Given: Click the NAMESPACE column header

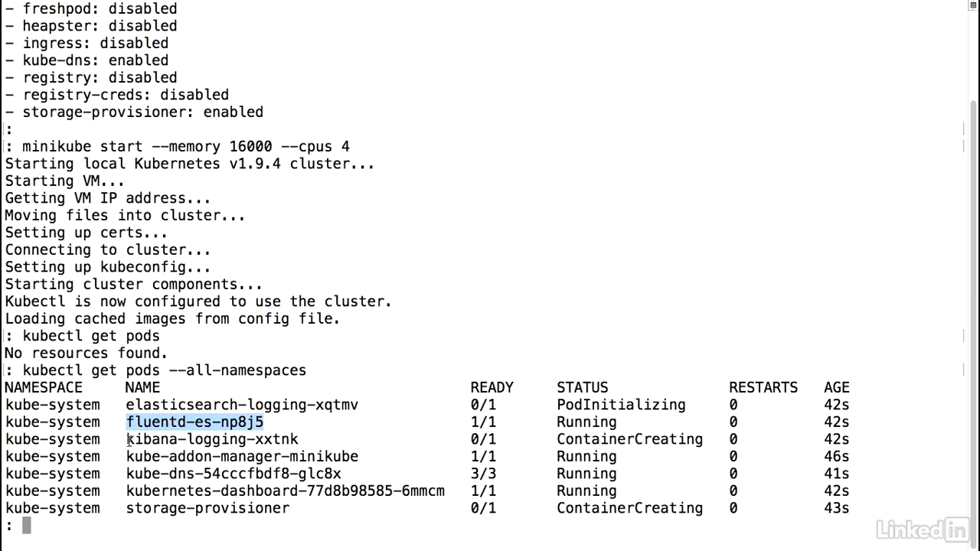Looking at the screenshot, I should tap(44, 388).
